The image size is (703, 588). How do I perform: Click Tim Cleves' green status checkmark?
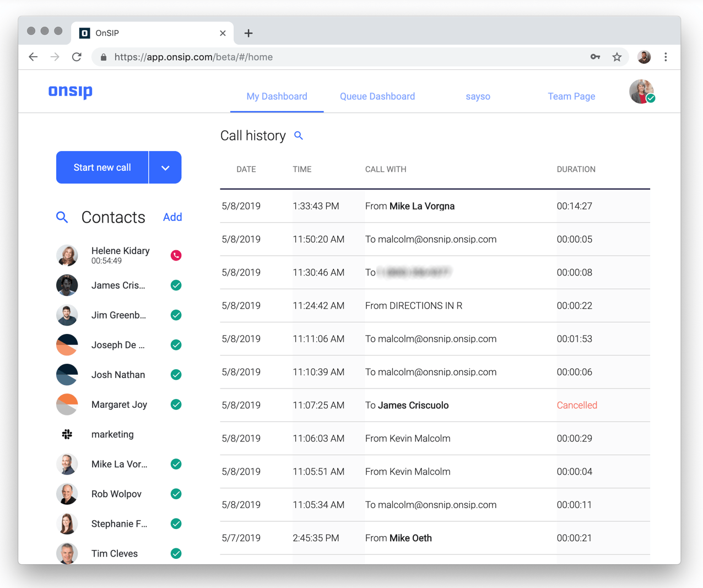[x=176, y=553]
